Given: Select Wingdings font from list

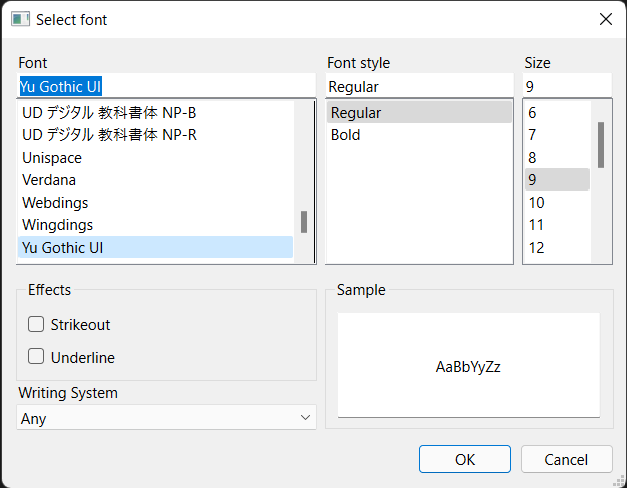Looking at the screenshot, I should (57, 225).
